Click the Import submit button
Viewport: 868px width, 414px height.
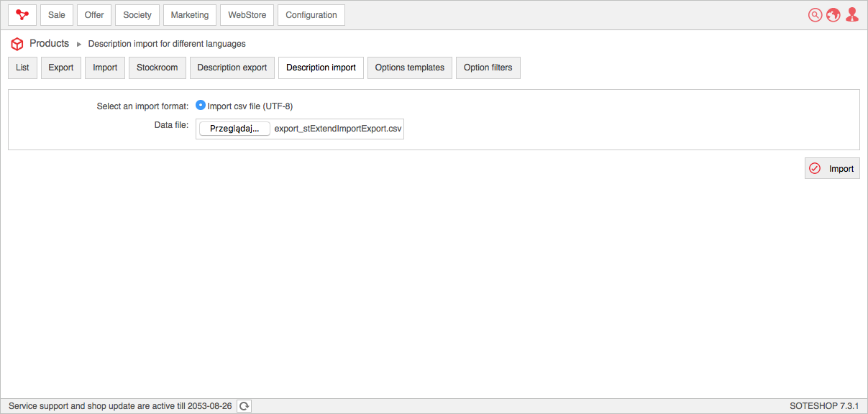[x=832, y=168]
